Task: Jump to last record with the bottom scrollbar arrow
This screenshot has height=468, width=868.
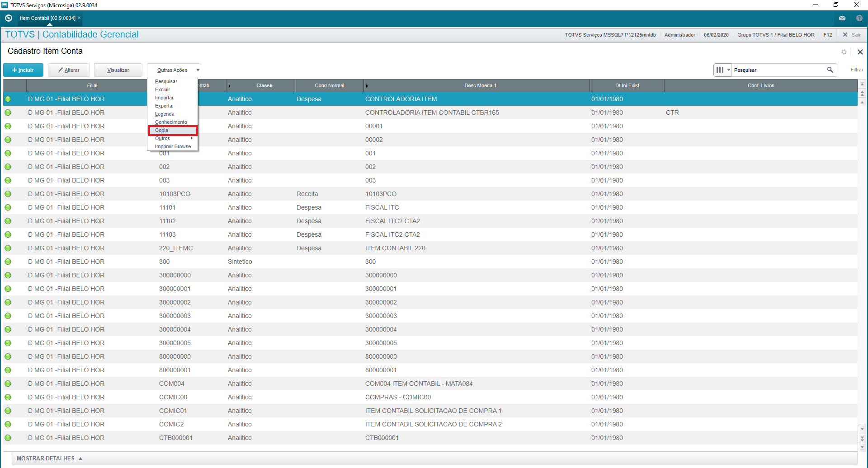Action: point(862,447)
